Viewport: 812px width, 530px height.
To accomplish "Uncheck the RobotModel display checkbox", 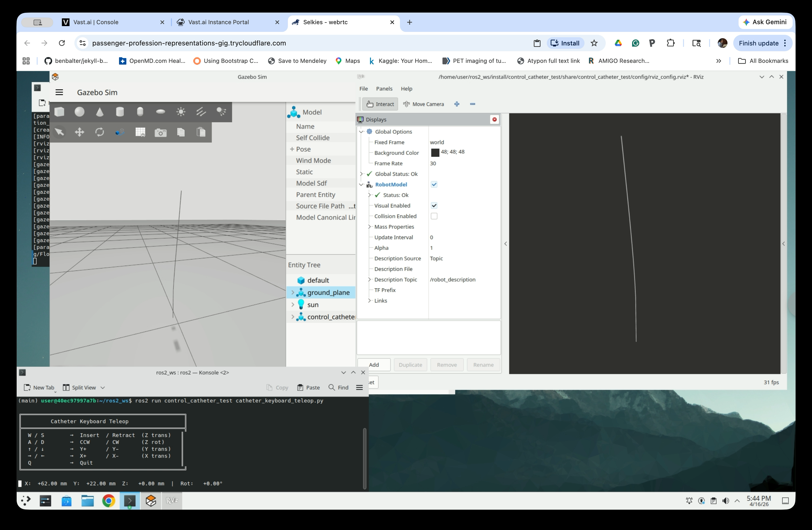I will (x=434, y=184).
